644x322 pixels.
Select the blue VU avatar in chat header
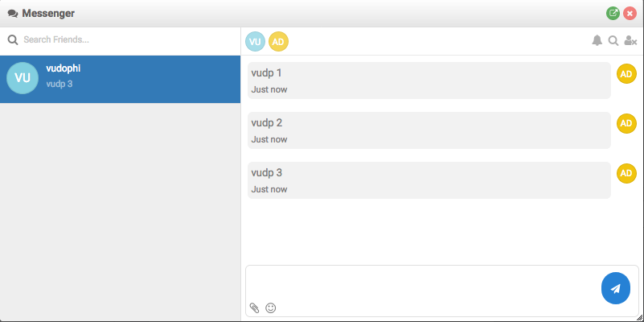click(255, 41)
